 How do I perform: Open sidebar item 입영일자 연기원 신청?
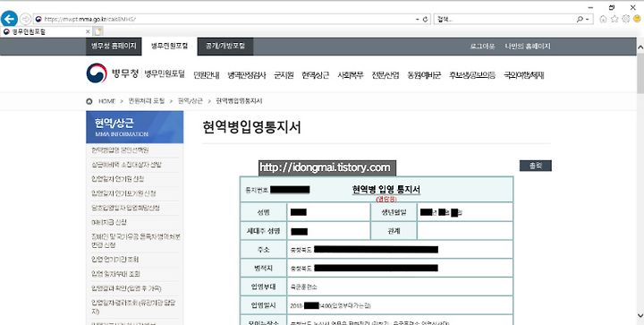pos(117,179)
